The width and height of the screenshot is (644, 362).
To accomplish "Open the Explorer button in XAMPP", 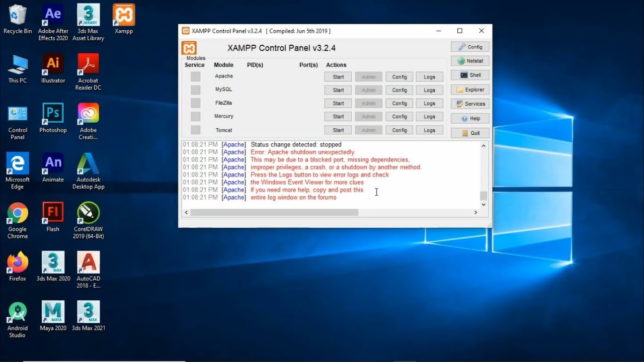I will pyautogui.click(x=470, y=89).
